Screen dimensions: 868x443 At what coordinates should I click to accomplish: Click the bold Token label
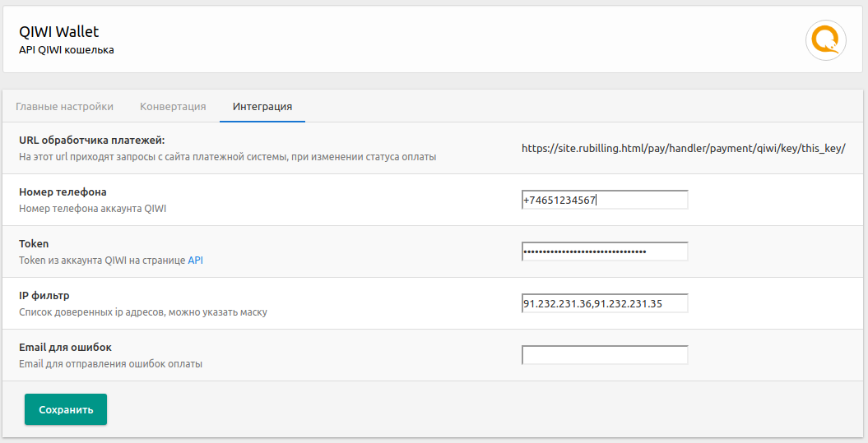[34, 244]
